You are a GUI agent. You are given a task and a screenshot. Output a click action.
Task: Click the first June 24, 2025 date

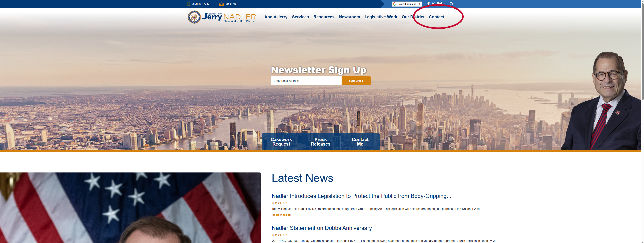[280, 203]
